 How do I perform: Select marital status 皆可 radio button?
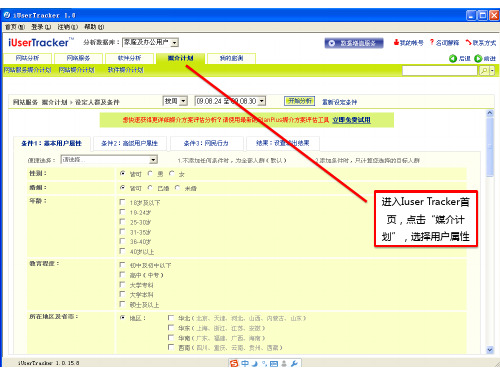point(122,188)
